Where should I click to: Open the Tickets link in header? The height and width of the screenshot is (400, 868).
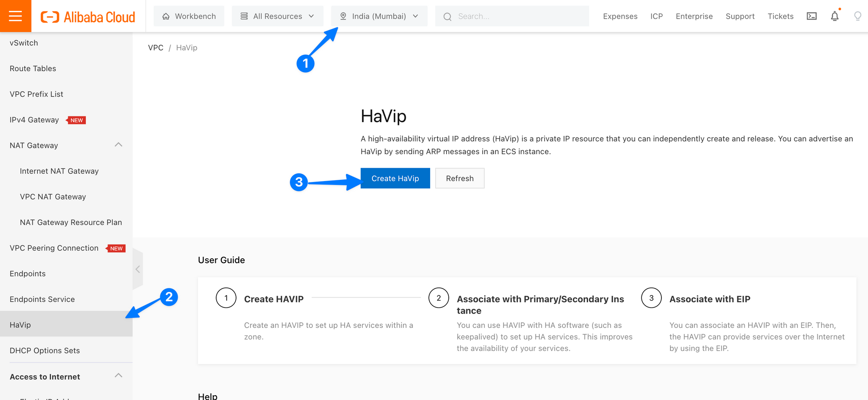[780, 16]
